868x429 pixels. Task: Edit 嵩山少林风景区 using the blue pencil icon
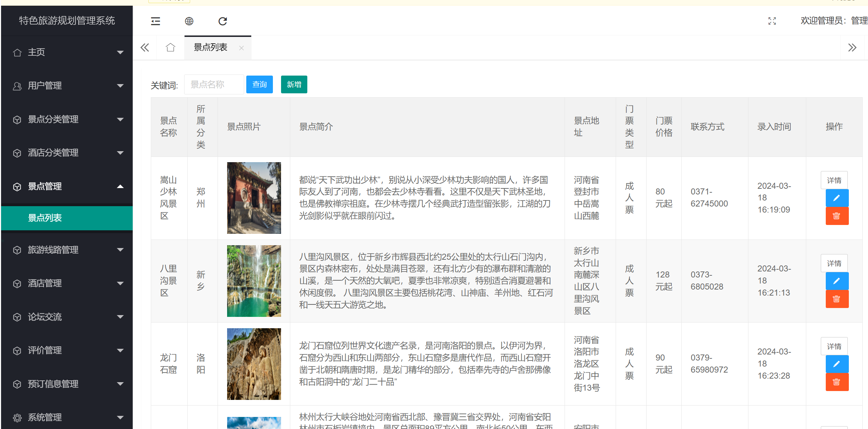(837, 198)
